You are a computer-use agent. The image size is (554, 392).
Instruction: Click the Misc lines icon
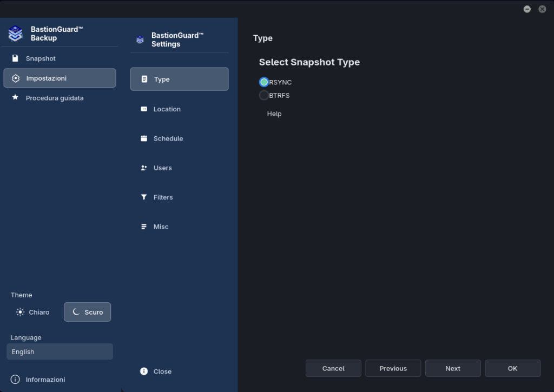coord(144,227)
